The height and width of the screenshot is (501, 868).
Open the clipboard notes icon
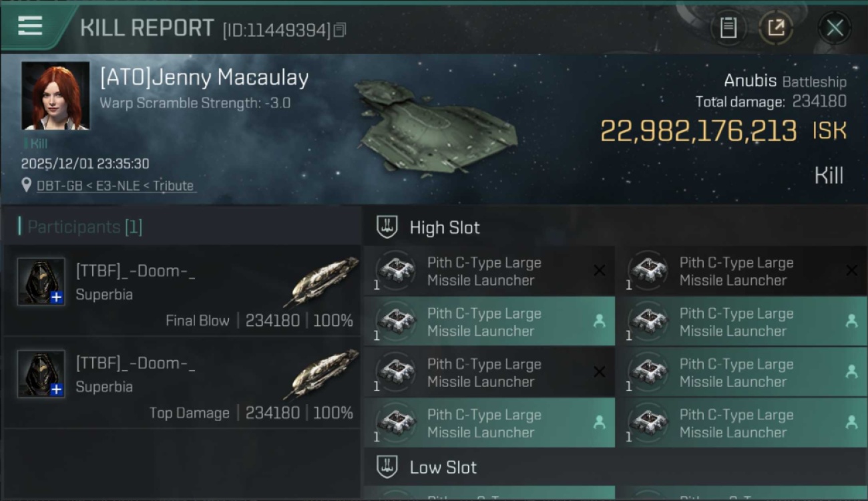[x=728, y=28]
